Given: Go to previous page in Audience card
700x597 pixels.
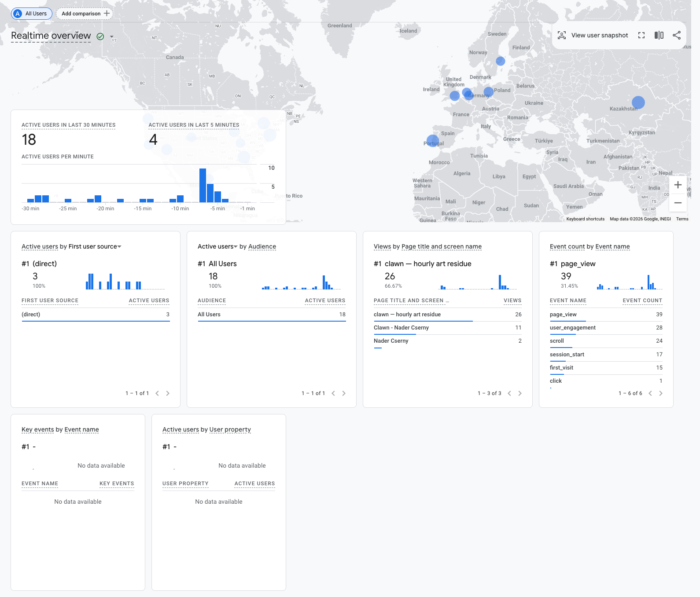Looking at the screenshot, I should tap(333, 393).
